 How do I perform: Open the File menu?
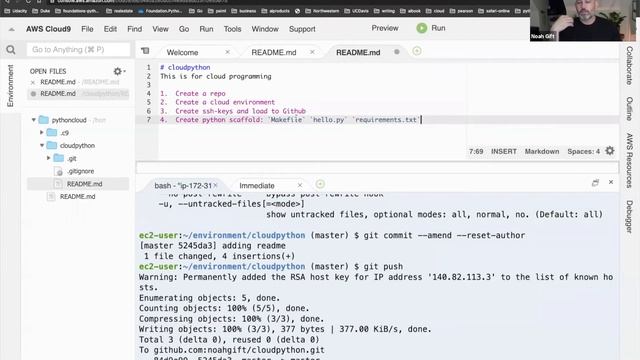(x=87, y=29)
